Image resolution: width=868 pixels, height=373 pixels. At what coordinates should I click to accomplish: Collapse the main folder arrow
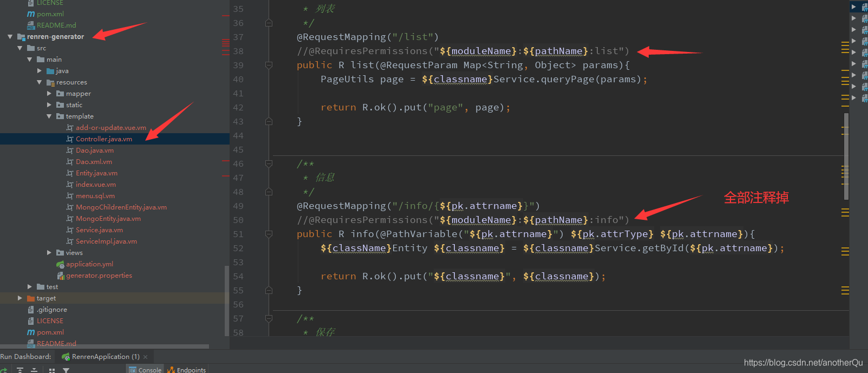click(29, 60)
